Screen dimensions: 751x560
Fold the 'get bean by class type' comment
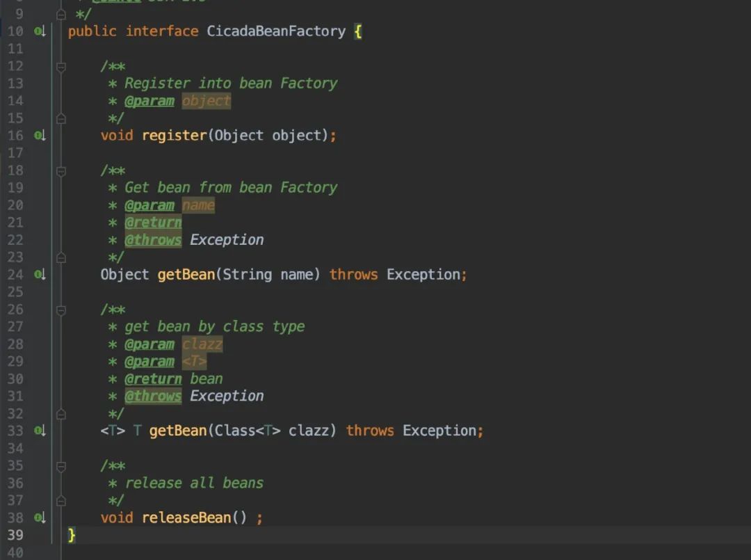click(60, 310)
